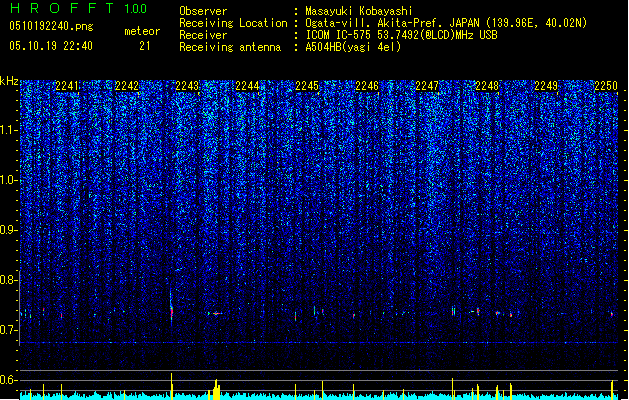Click the 1.1 kHz axis label
The width and height of the screenshot is (629, 400).
point(8,130)
